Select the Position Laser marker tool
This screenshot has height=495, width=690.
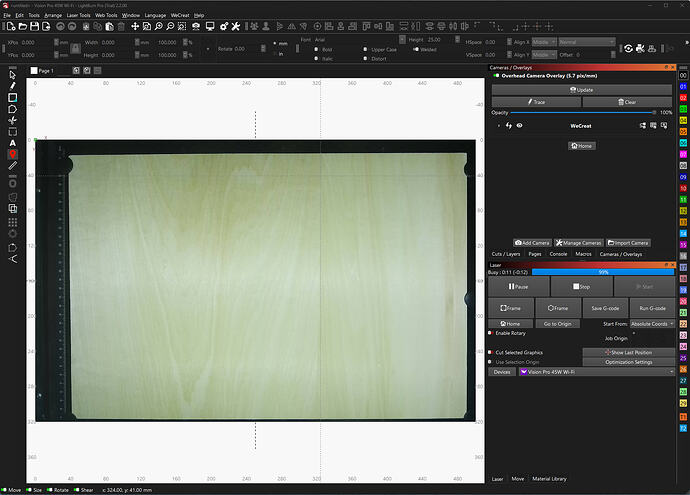(x=12, y=154)
